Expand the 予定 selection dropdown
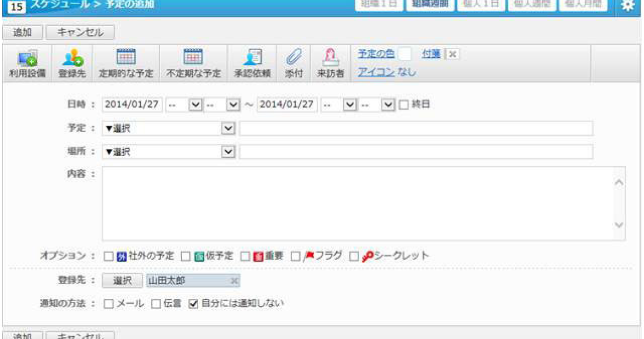 pos(169,129)
